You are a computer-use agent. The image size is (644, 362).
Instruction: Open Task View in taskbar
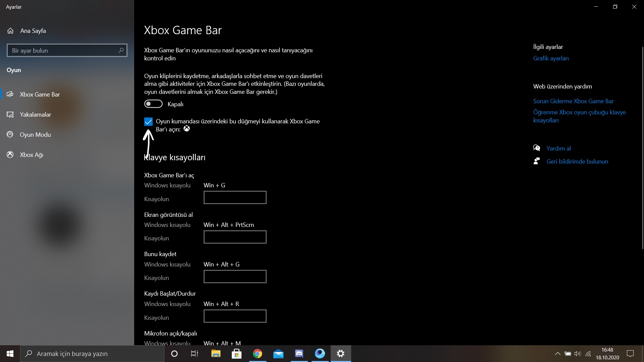coord(195,354)
